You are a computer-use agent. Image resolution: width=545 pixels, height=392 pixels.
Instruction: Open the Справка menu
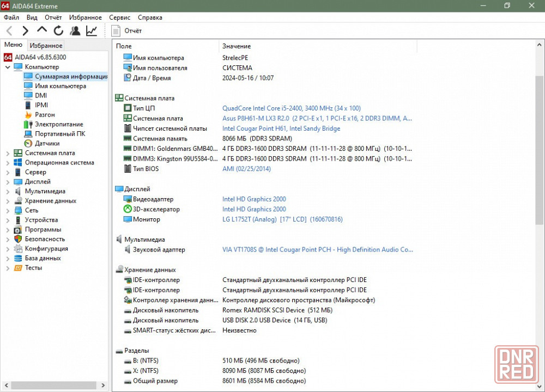pyautogui.click(x=150, y=17)
